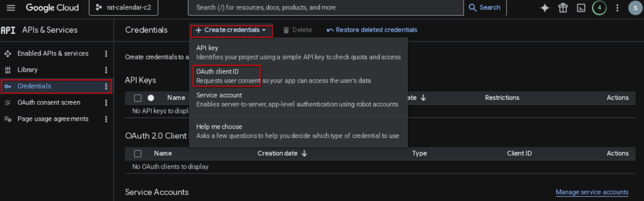Tick the API Keys select-all checkbox
Image resolution: width=644 pixels, height=201 pixels.
(138, 98)
